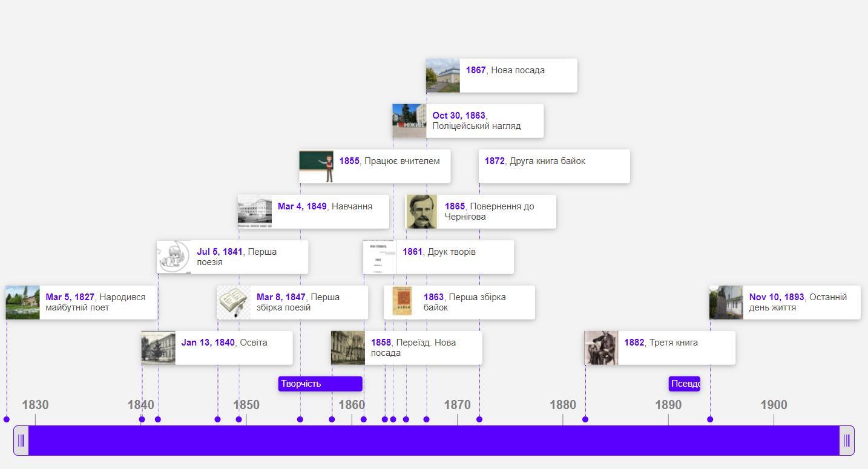
Task: Click the open book icon for Mar 8, 1847
Action: [234, 303]
